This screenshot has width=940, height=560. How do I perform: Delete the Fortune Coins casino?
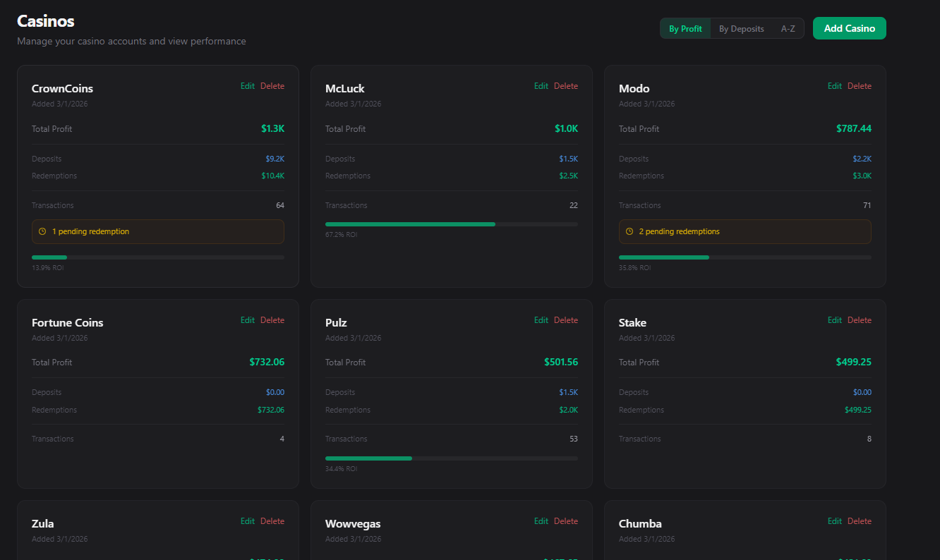pyautogui.click(x=272, y=319)
